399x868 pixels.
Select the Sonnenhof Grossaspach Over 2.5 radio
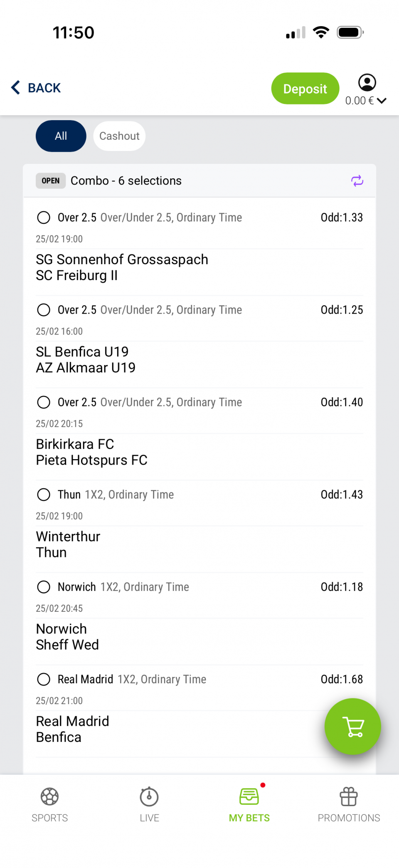[x=44, y=218]
